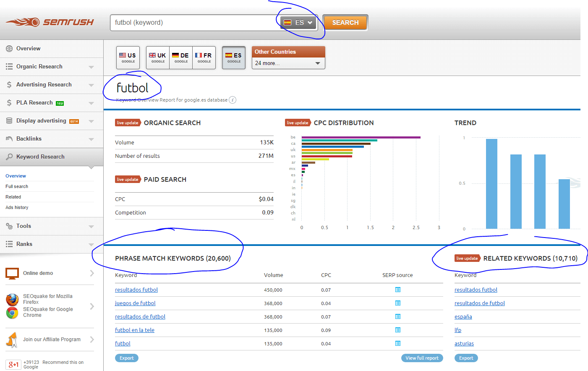The width and height of the screenshot is (588, 371).
Task: Click the orange SEARCH button
Action: pos(345,23)
